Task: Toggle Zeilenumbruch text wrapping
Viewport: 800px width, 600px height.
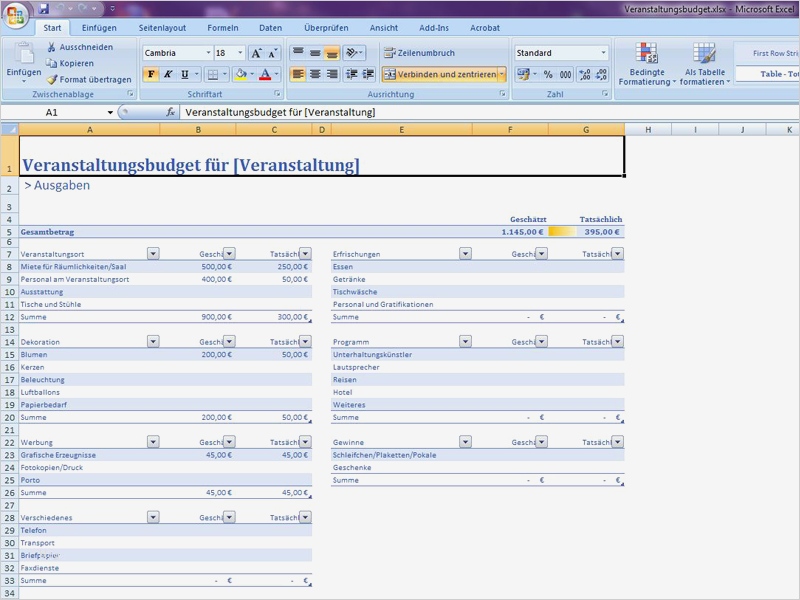Action: [x=420, y=53]
